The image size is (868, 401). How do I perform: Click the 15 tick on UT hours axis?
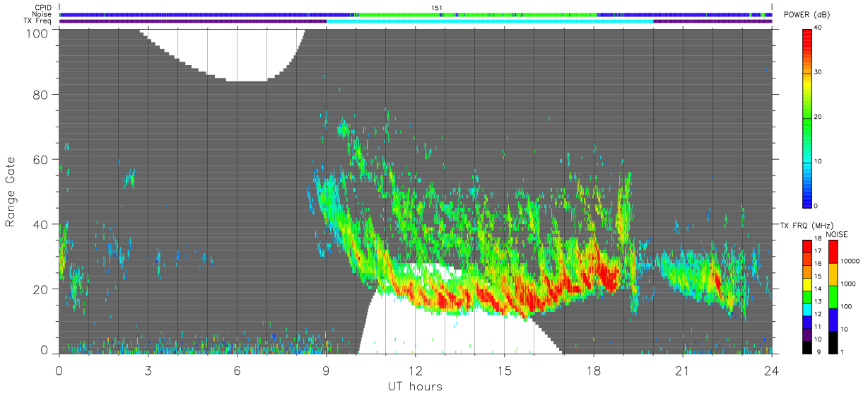point(504,371)
